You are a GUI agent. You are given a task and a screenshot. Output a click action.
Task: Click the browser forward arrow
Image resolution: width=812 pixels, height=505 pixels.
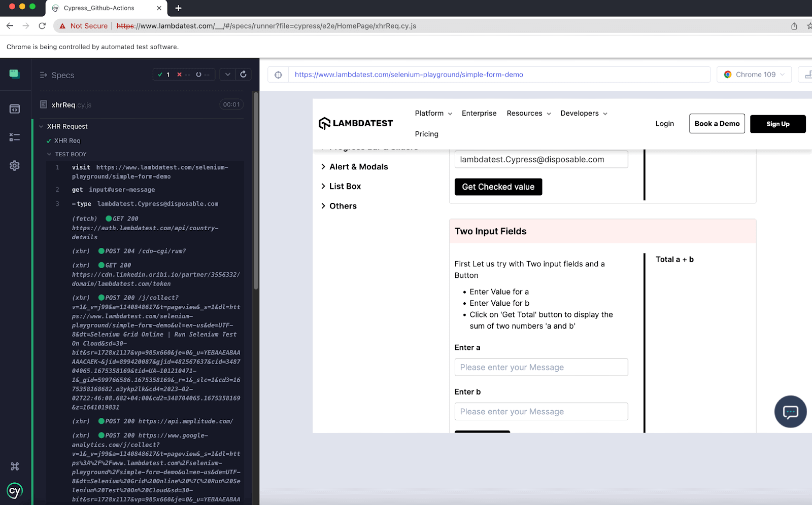click(x=26, y=26)
